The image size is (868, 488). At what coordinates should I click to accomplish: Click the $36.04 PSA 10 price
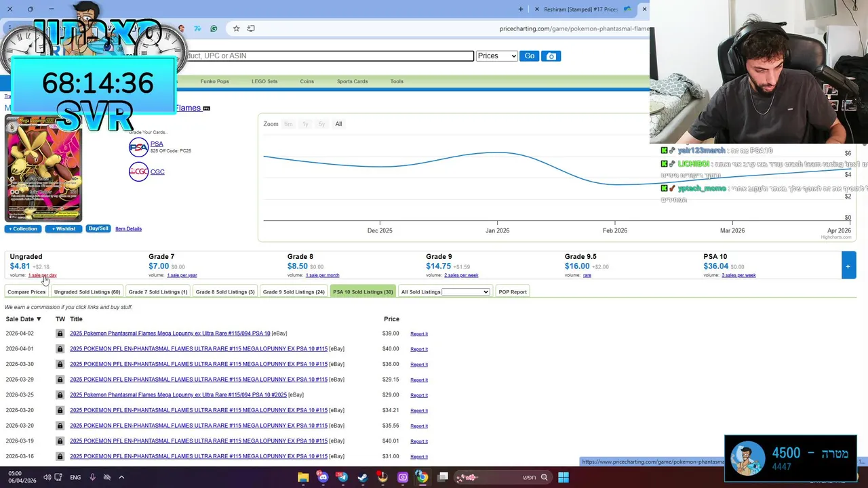(715, 266)
